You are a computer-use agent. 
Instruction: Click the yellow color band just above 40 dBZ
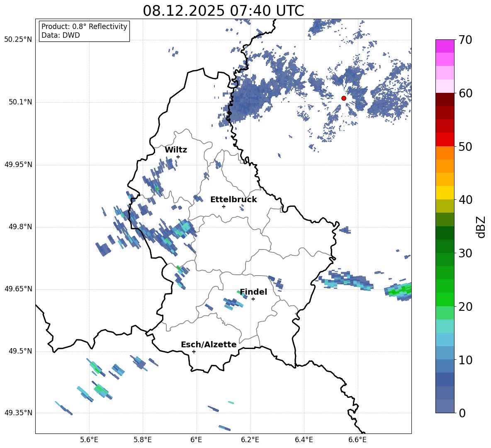[x=445, y=193]
